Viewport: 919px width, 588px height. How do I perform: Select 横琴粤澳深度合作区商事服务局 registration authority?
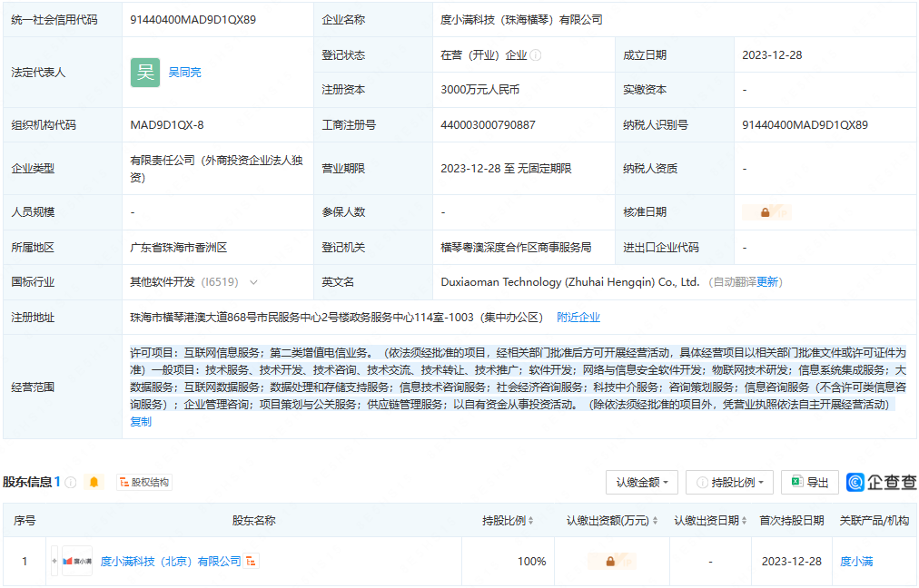(x=516, y=247)
